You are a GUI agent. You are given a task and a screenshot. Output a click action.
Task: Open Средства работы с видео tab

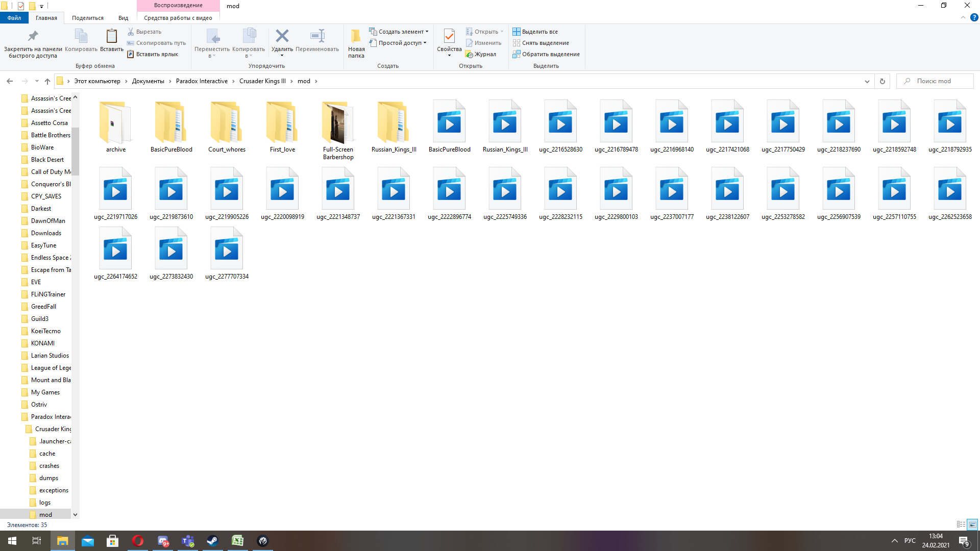coord(178,18)
